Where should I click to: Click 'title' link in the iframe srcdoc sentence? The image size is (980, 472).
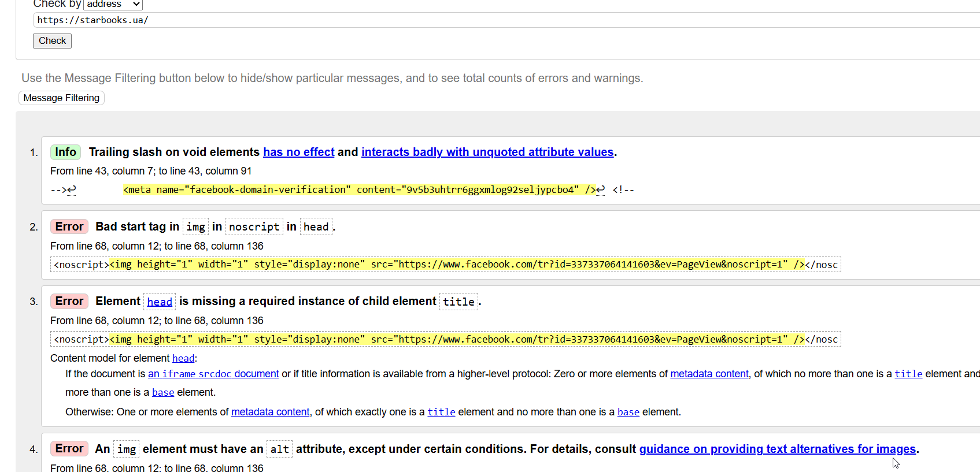908,374
